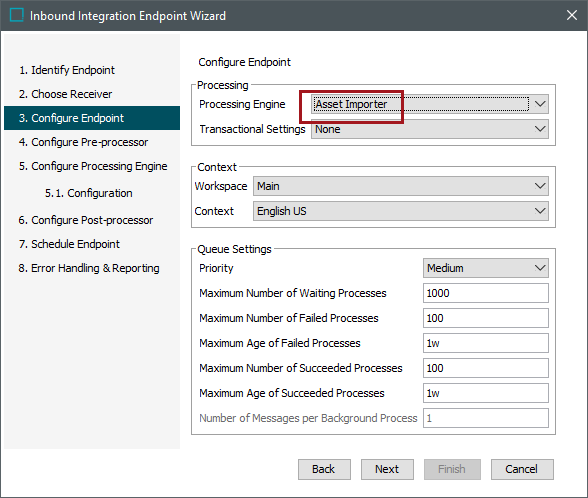
Task: Click the Next button
Action: coord(387,469)
